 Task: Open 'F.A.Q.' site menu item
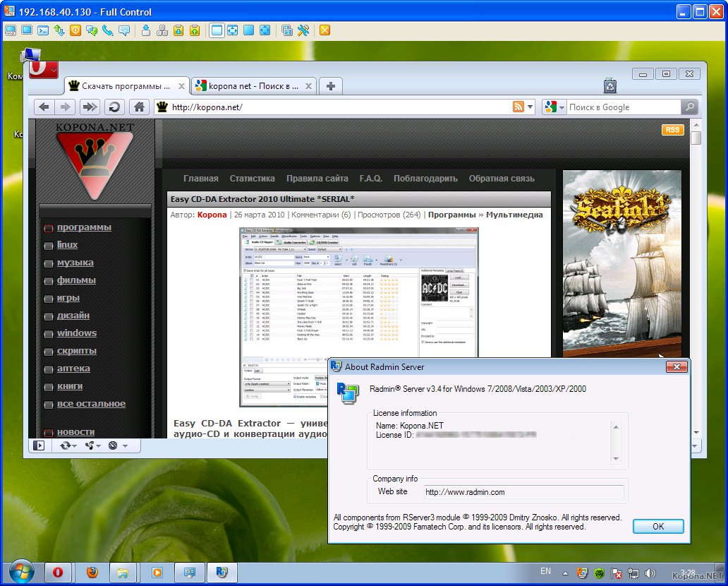coord(370,179)
